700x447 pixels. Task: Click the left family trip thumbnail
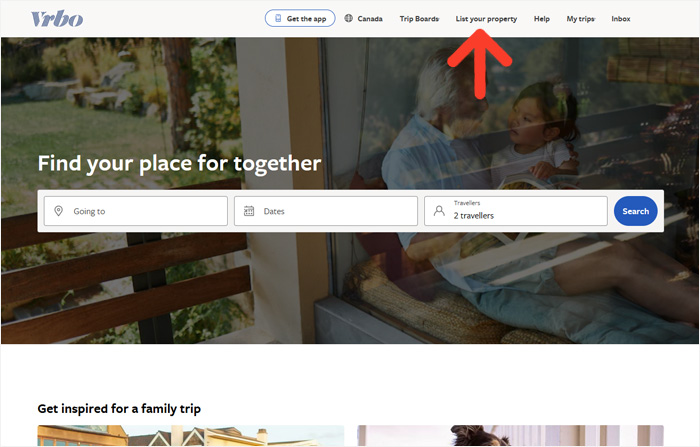tap(191, 436)
